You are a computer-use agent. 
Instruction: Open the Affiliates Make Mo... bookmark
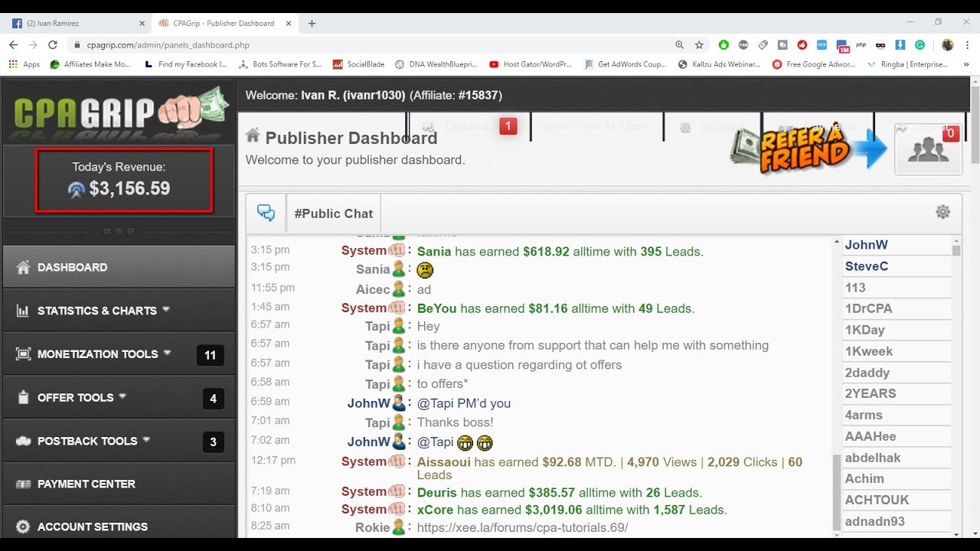tap(90, 64)
